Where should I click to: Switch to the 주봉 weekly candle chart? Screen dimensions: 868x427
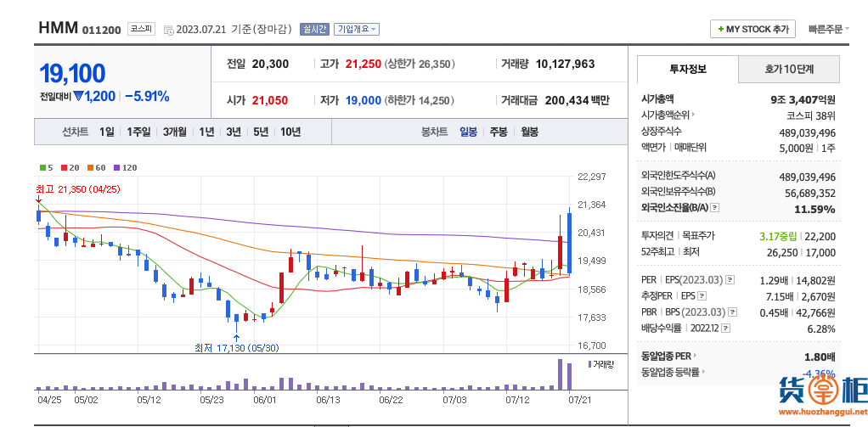(x=499, y=132)
